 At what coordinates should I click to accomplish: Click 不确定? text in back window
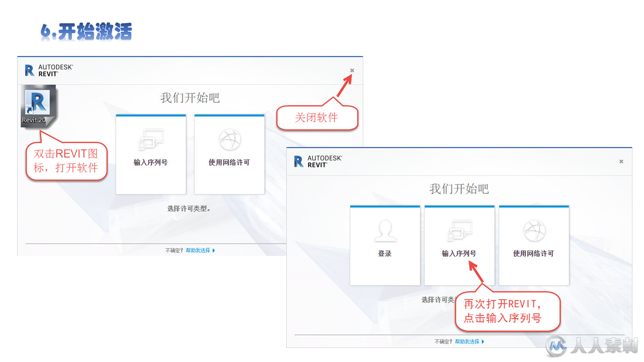[x=175, y=250]
